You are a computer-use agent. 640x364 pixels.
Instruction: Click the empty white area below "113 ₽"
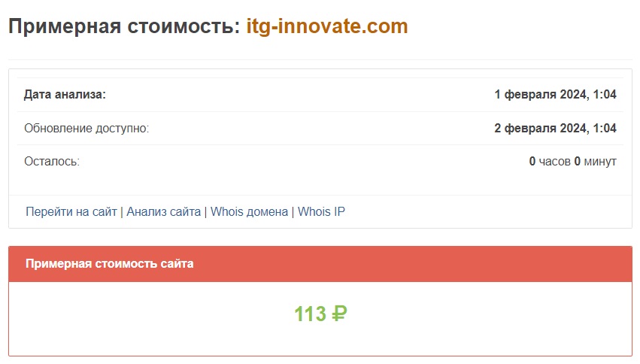(320, 343)
